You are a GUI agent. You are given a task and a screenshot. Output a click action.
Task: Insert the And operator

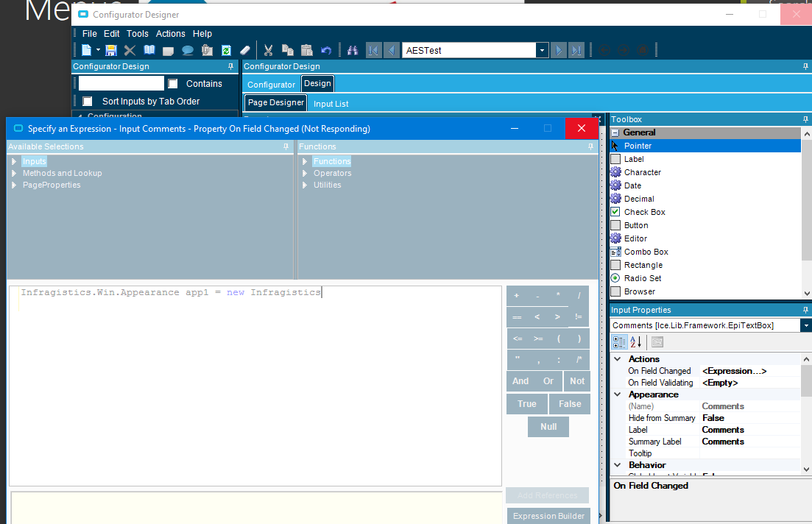(x=520, y=381)
